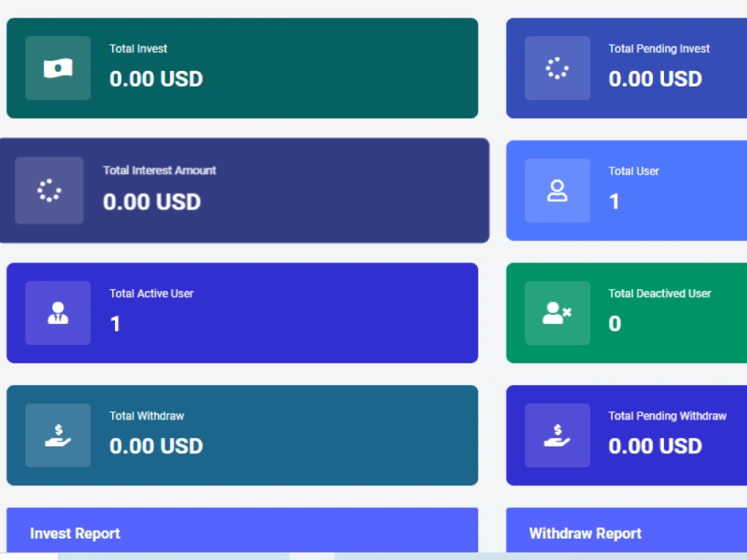
Task: Click the hand-dollar icon on Total Pending Withdraw card
Action: click(x=557, y=435)
